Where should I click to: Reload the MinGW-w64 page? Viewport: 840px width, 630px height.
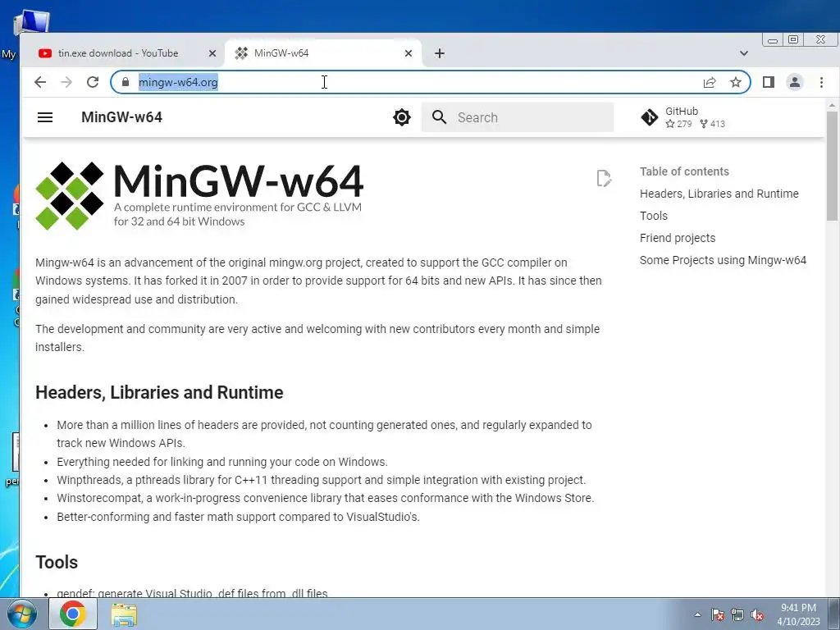[x=93, y=82]
